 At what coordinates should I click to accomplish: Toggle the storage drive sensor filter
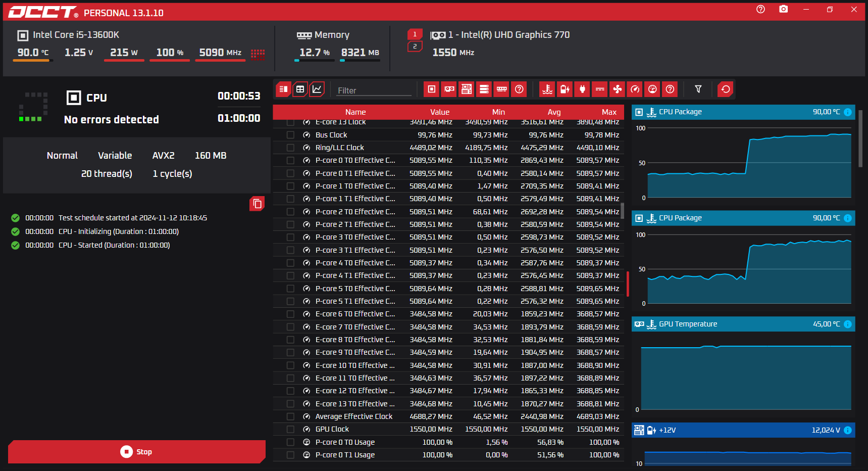484,89
